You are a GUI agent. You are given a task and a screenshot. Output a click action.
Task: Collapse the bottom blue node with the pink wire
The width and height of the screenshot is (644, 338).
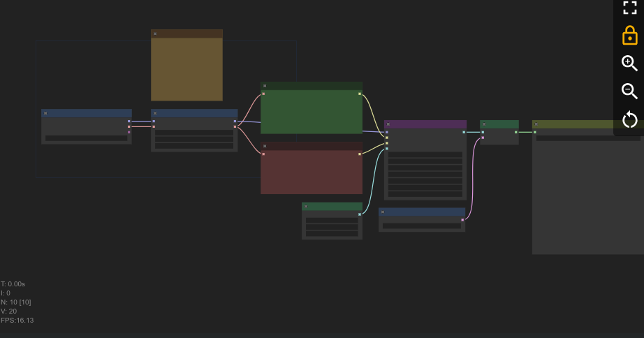pyautogui.click(x=383, y=212)
